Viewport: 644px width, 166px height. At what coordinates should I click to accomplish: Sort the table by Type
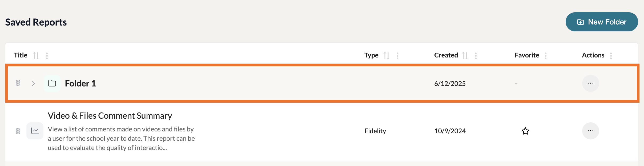(x=387, y=56)
